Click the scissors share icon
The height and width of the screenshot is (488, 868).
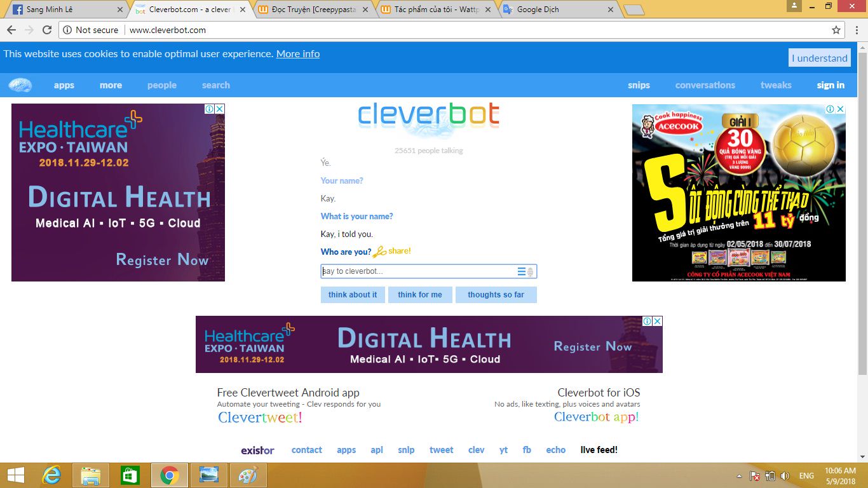click(379, 252)
